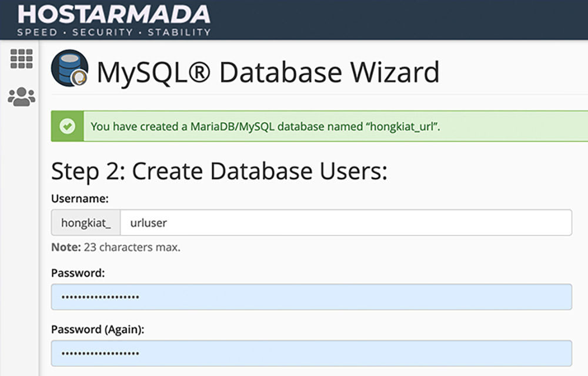The image size is (588, 376).
Task: Open the user manager people icon
Action: point(21,97)
